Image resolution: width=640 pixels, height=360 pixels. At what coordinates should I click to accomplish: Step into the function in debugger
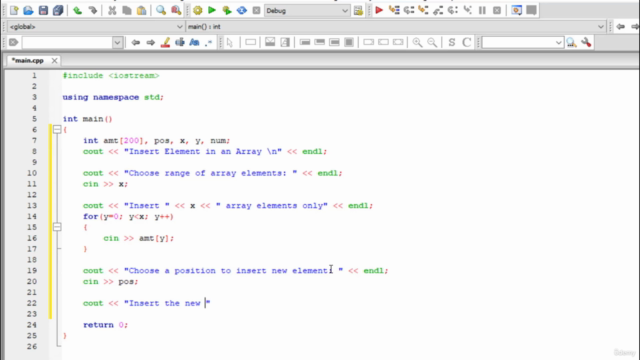(x=423, y=10)
